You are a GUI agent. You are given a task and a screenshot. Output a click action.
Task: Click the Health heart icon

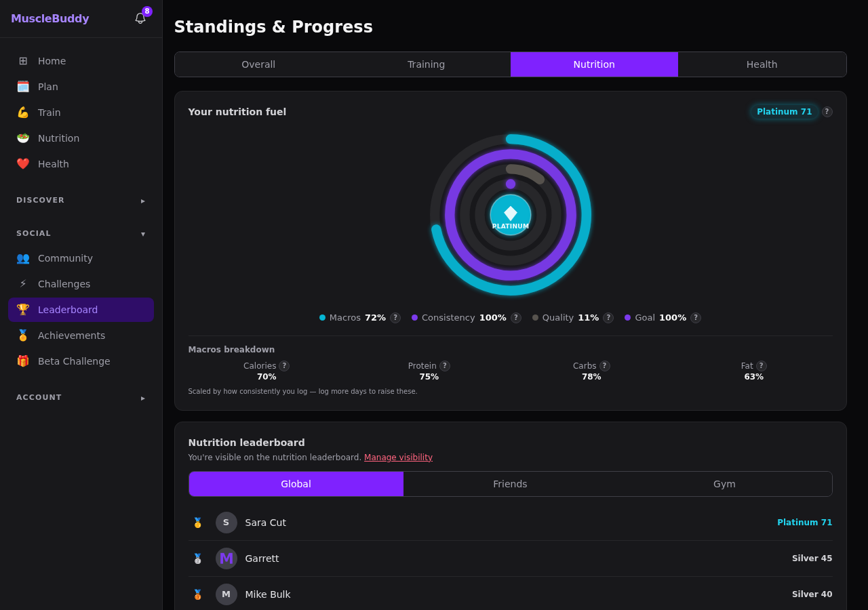[23, 164]
